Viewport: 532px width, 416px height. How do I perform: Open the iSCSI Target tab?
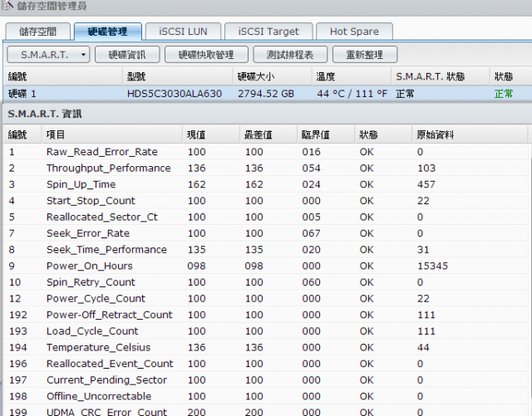coord(268,32)
